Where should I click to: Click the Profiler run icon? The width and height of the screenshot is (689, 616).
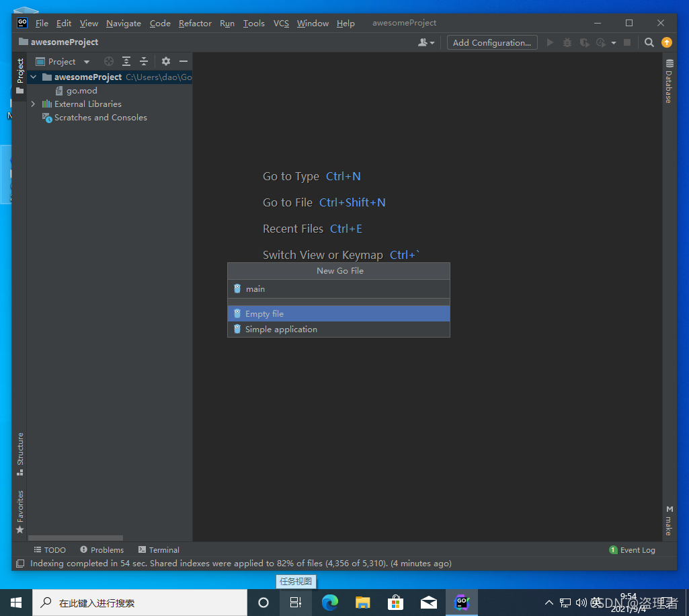[x=601, y=42]
